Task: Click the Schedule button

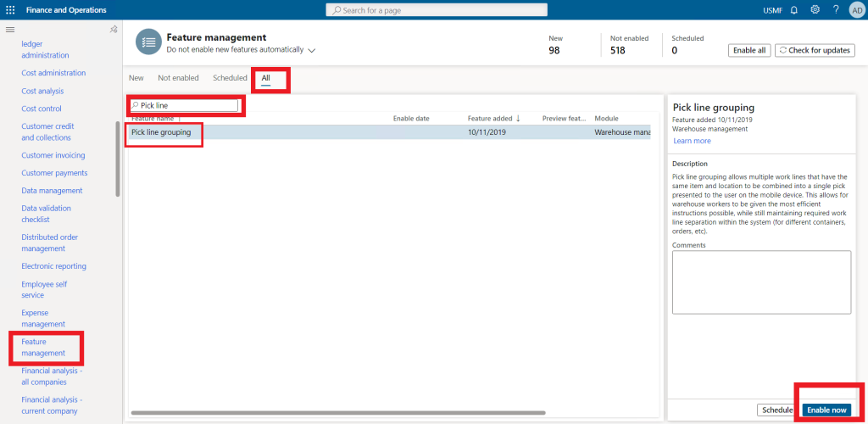Action: click(777, 410)
